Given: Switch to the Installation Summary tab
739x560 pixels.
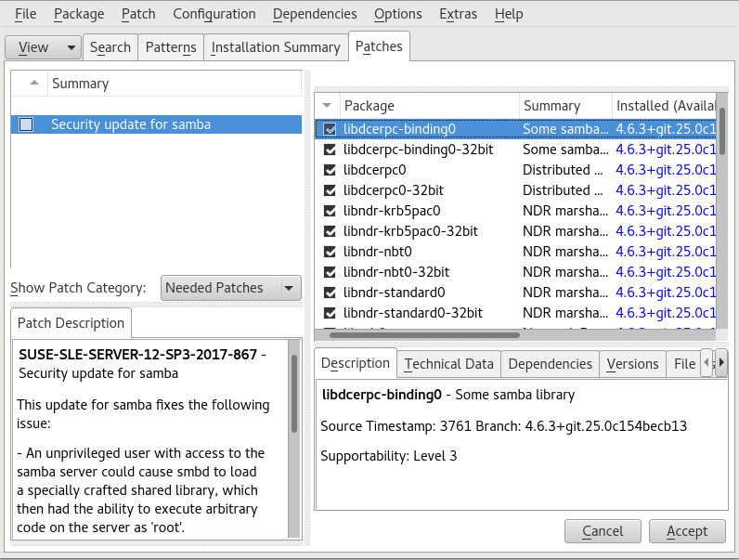Looking at the screenshot, I should (276, 47).
